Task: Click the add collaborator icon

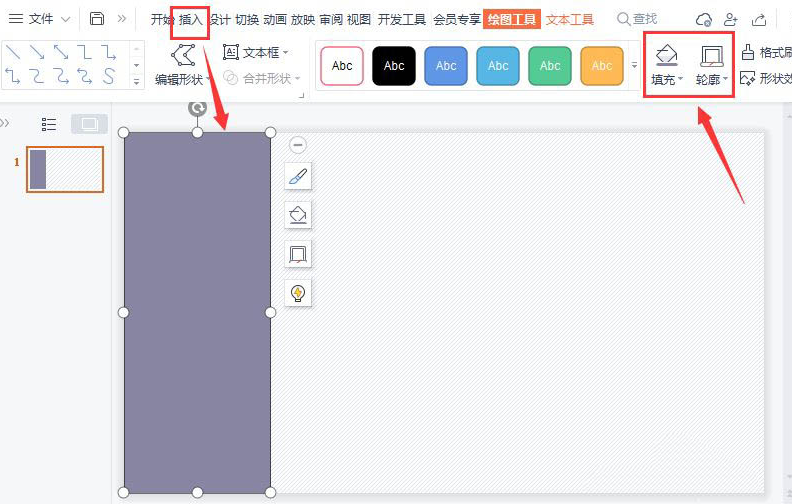Action: (731, 20)
